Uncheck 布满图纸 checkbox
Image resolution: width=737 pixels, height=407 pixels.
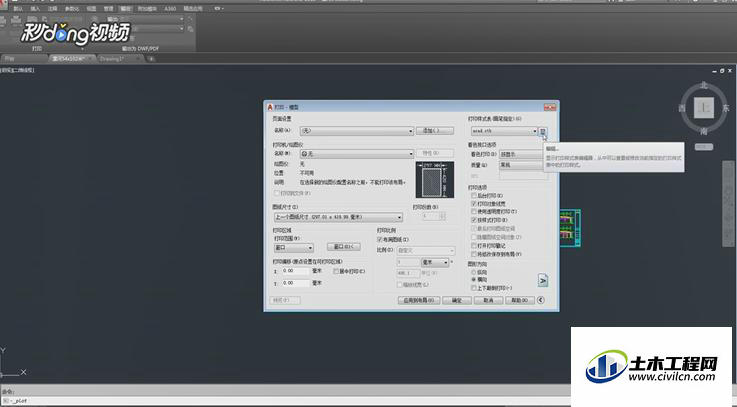click(x=380, y=240)
